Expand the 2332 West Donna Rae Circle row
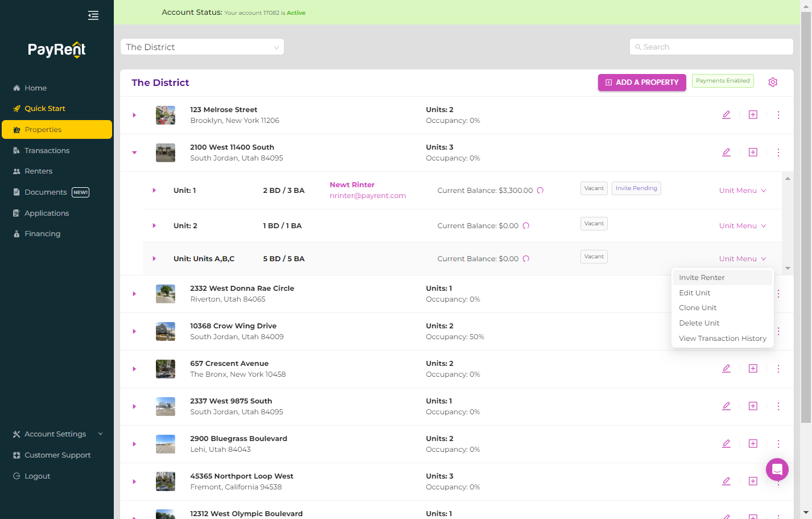Viewport: 812px width, 519px height. click(x=134, y=294)
